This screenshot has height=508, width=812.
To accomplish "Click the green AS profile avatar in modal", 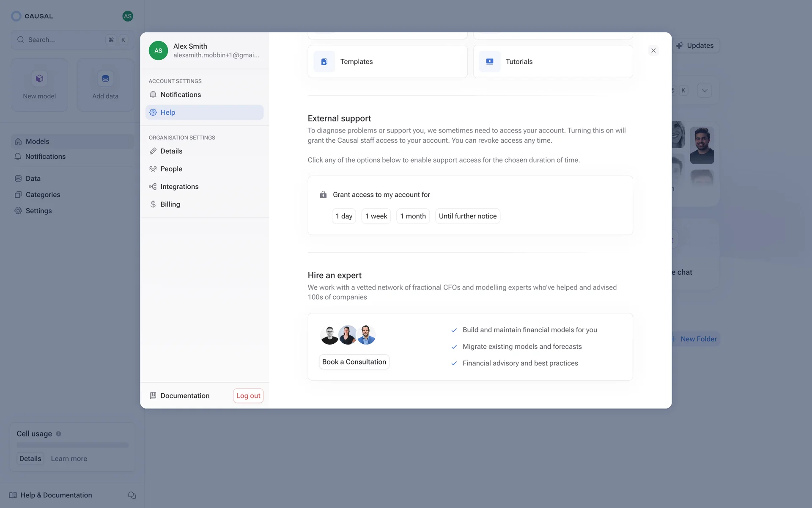I will coord(158,51).
